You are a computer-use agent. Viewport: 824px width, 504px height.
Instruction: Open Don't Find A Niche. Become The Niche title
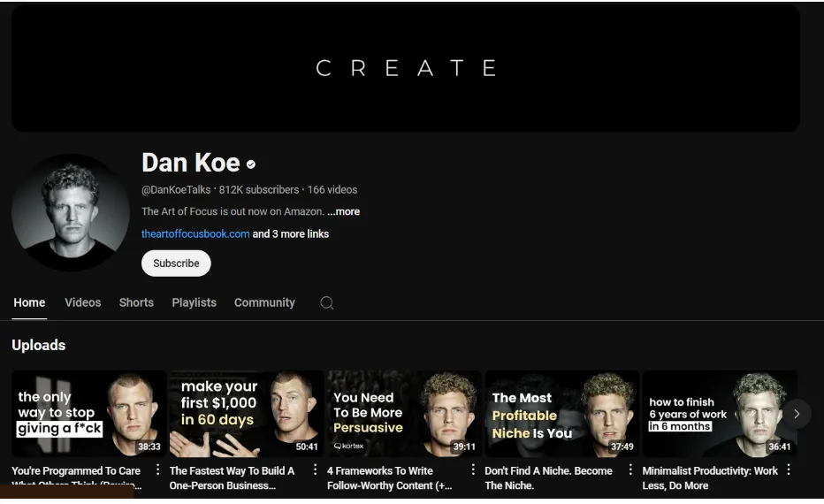pyautogui.click(x=548, y=478)
